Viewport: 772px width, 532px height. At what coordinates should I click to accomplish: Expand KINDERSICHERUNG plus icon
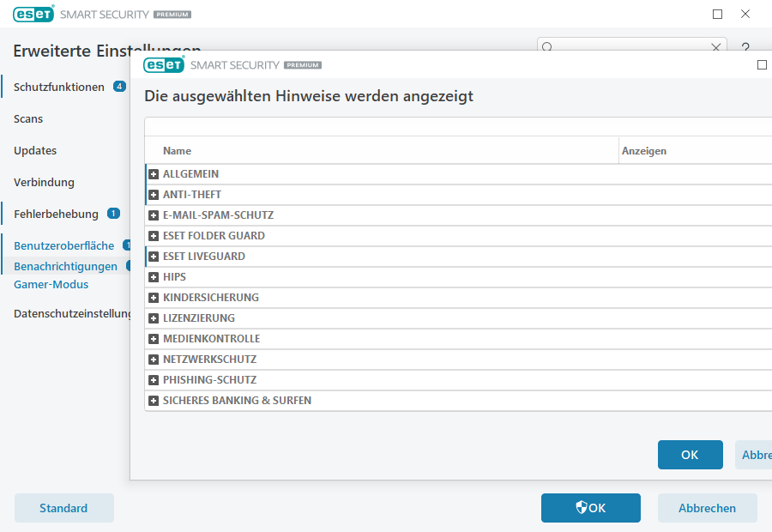point(154,298)
